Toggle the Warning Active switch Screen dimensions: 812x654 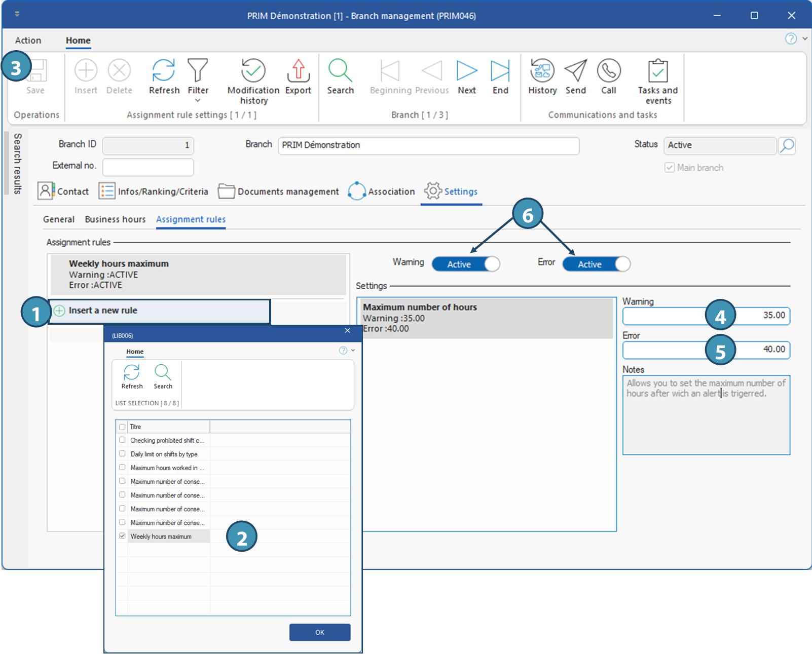(465, 264)
